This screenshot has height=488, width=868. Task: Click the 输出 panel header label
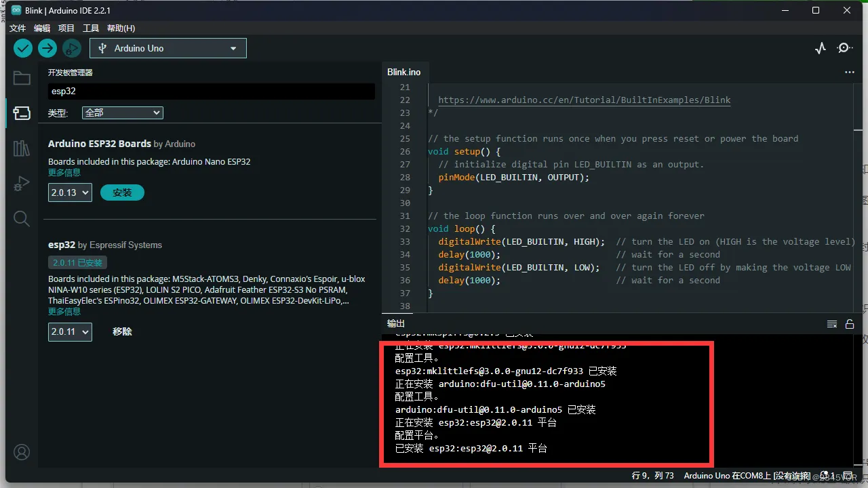(x=395, y=323)
